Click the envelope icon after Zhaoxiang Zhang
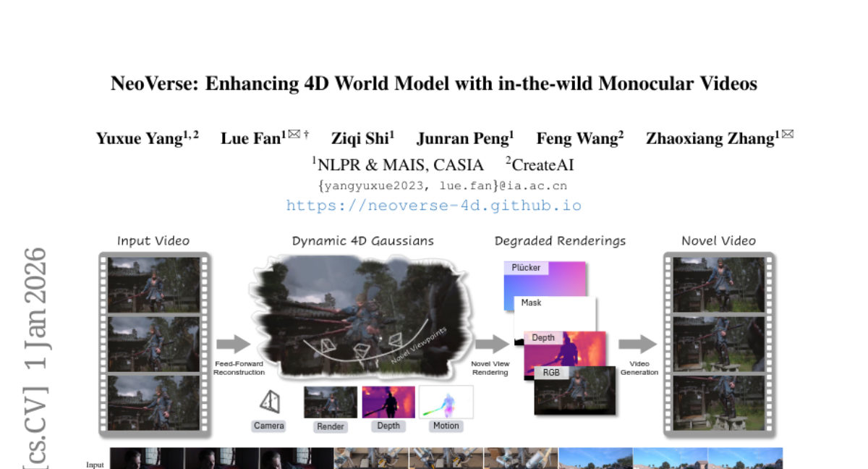Viewport: 868px width, 469px height. [787, 134]
